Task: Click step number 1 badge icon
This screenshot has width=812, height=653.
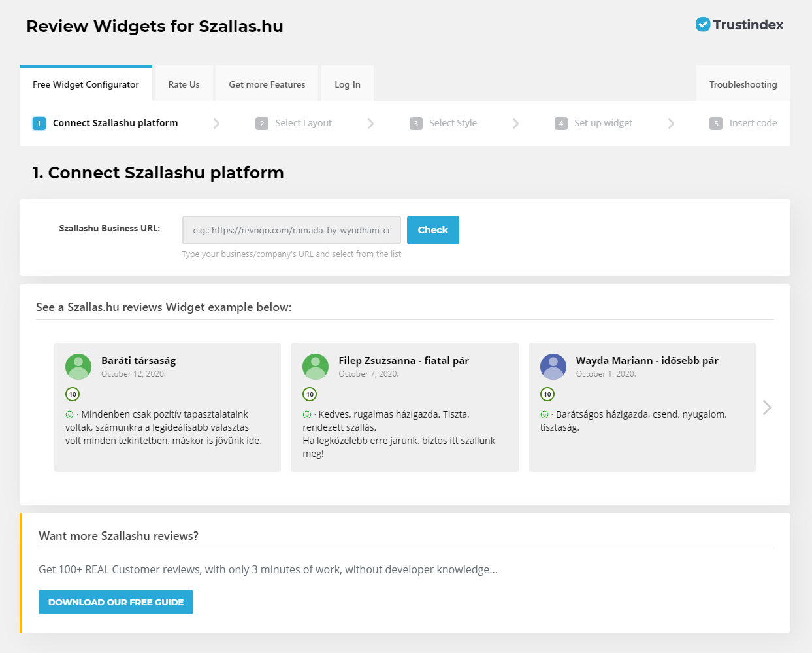Action: 39,123
